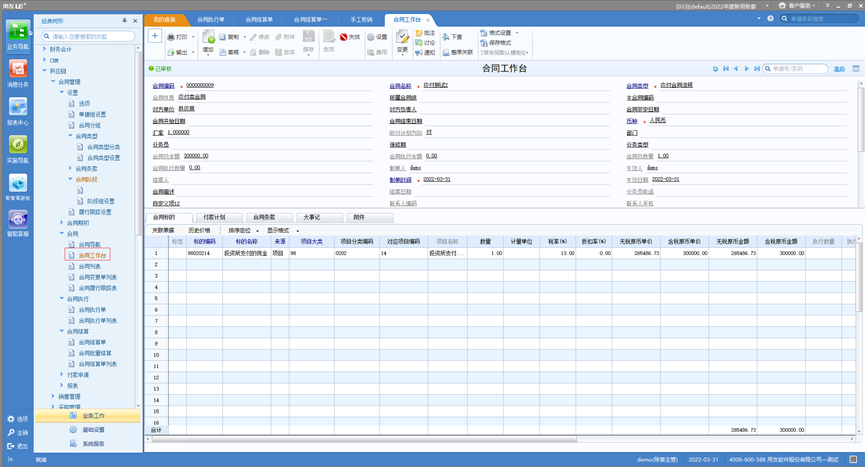Image resolution: width=865 pixels, height=467 pixels.
Task: Switch to the 我的桌面 tab
Action: [x=164, y=19]
